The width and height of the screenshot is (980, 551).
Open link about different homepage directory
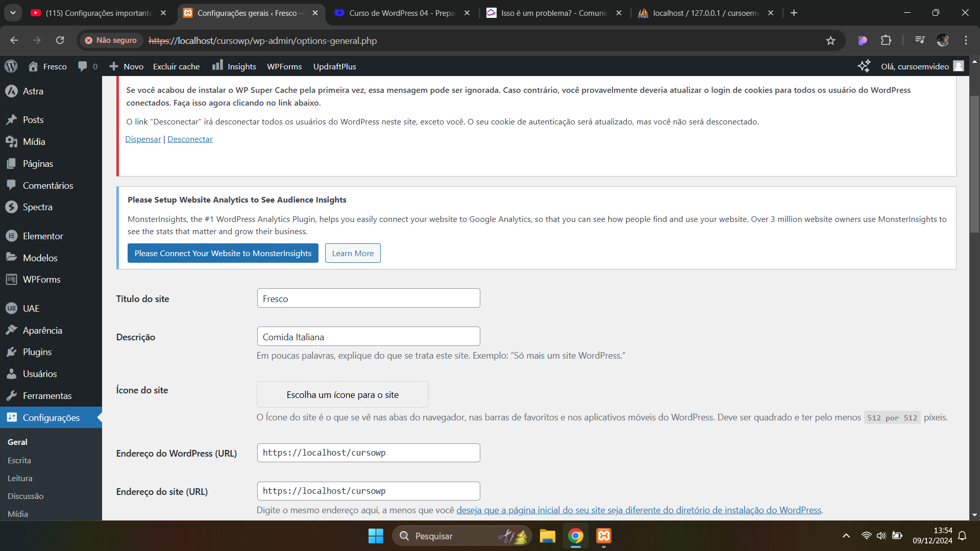[639, 510]
